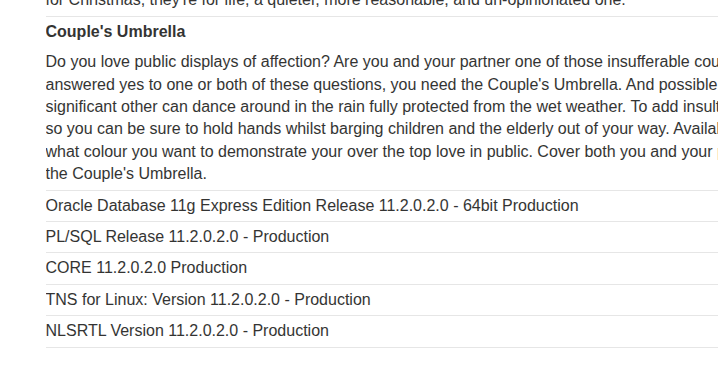Click the line starting 'answered yes to one or both'
The height and width of the screenshot is (370, 718).
click(x=382, y=85)
